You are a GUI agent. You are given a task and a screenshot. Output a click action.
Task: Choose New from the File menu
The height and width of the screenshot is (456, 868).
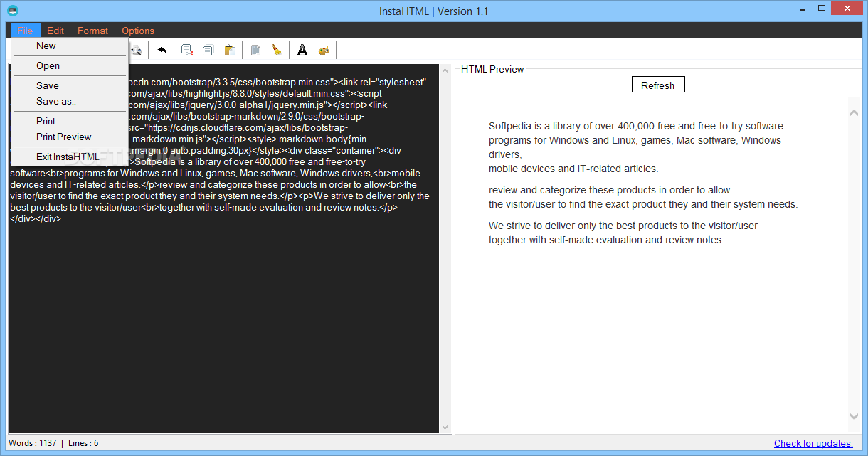(x=70, y=46)
